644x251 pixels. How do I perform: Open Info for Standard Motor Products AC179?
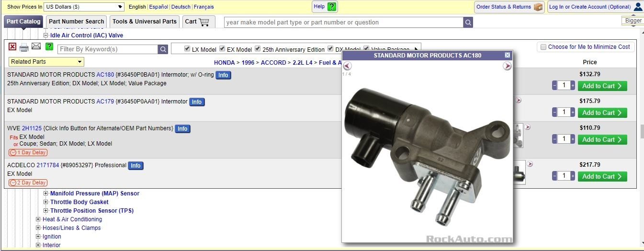[197, 102]
